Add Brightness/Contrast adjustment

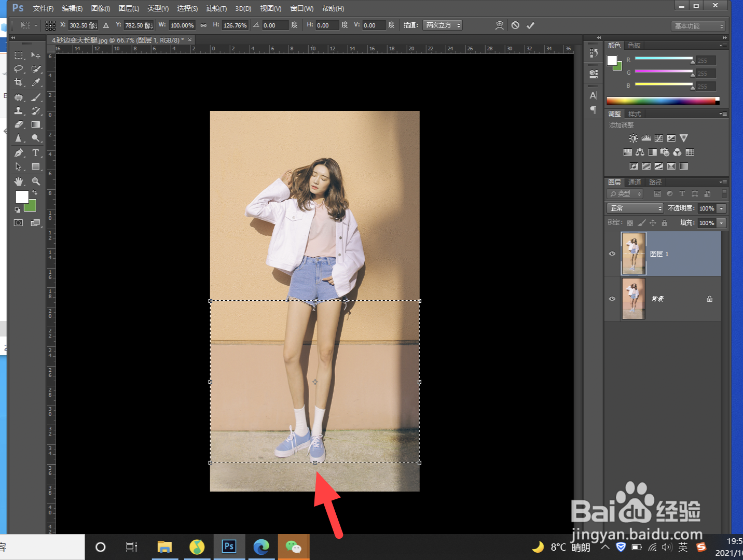[634, 138]
